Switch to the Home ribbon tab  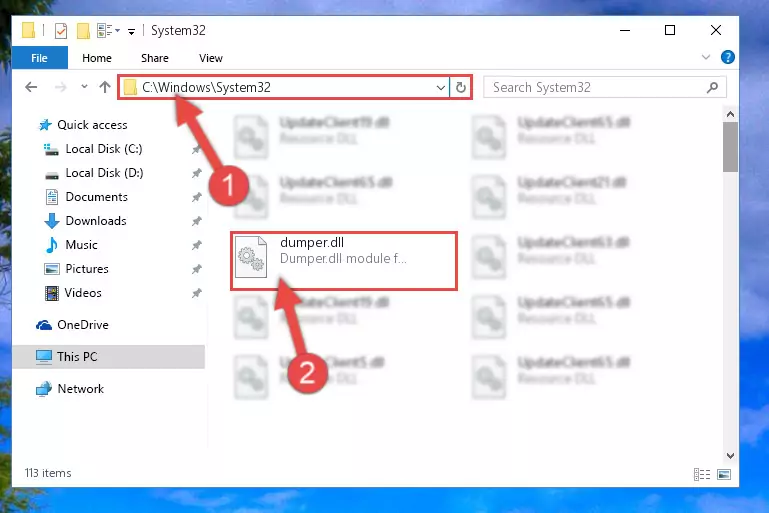click(97, 58)
